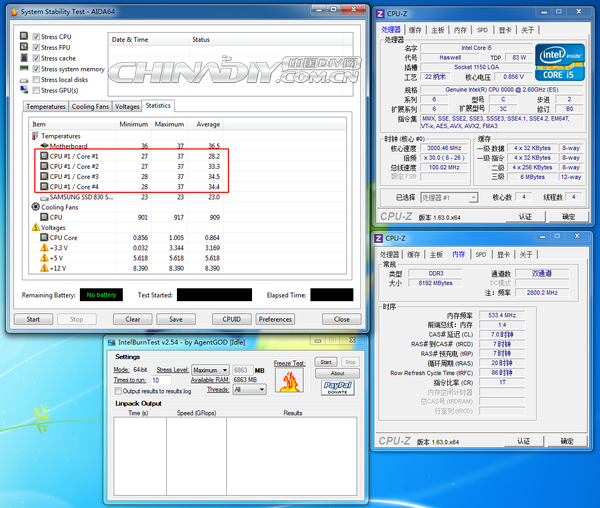This screenshot has height=508, width=600.
Task: Click the PayPal Donate image in IntelBurnTest
Action: click(x=338, y=388)
